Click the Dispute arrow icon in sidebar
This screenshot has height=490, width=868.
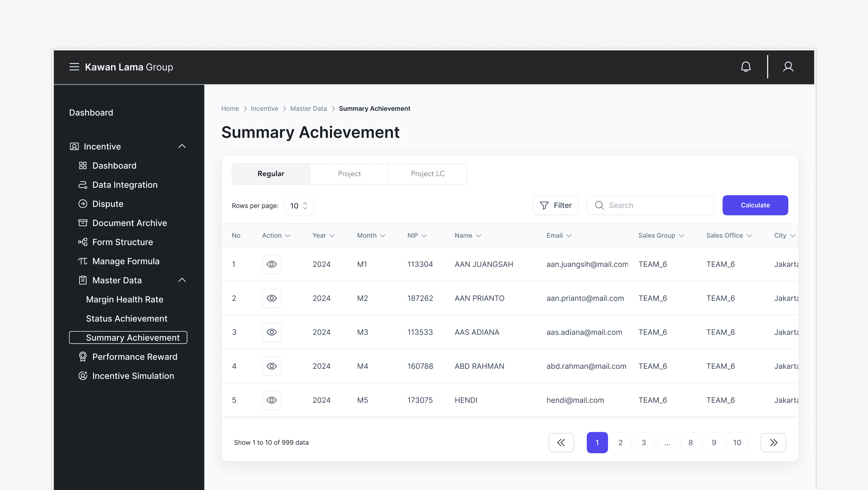pos(82,204)
